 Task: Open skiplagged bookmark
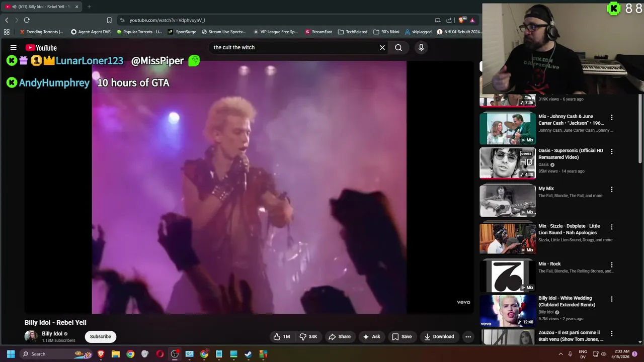(x=418, y=32)
